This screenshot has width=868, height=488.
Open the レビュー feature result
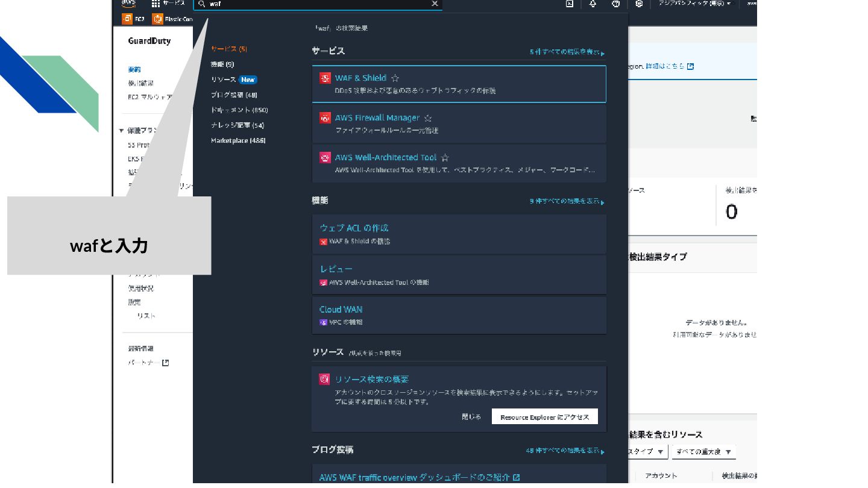(459, 275)
